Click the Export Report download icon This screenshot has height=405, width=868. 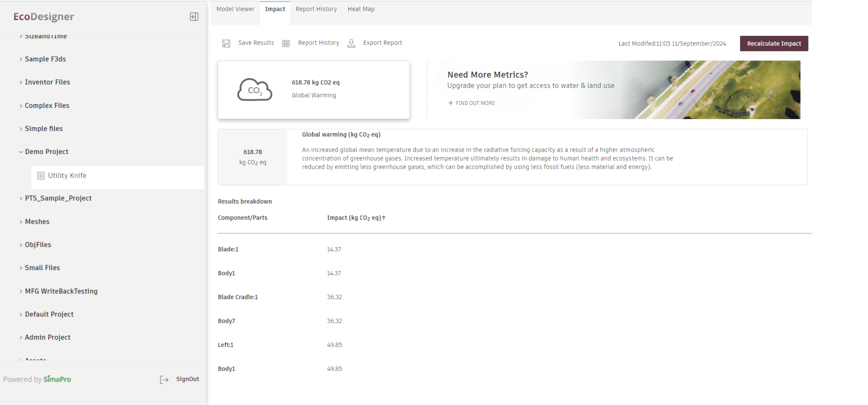351,44
